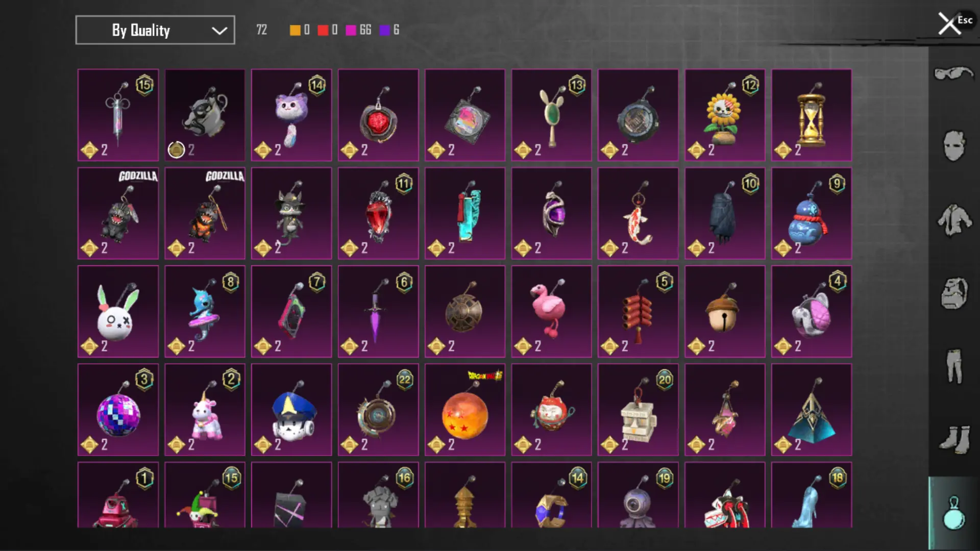The width and height of the screenshot is (980, 551).
Task: Select the face mask category icon
Action: (954, 146)
